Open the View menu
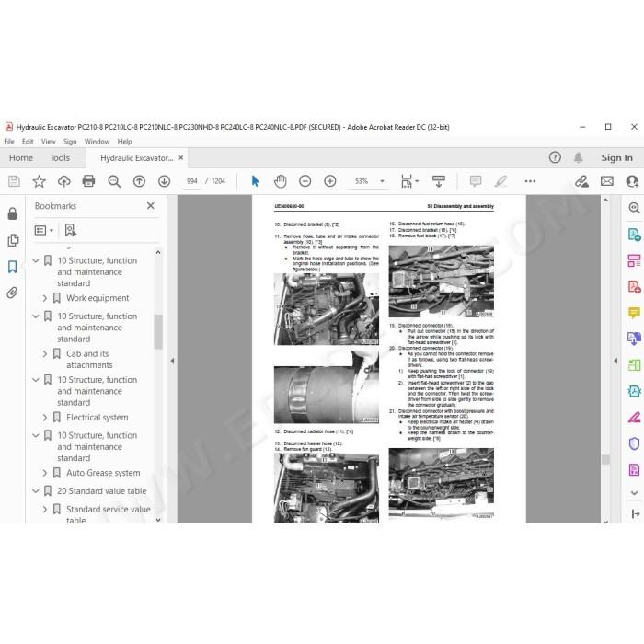Screen dimensions: 644x644 [48, 142]
